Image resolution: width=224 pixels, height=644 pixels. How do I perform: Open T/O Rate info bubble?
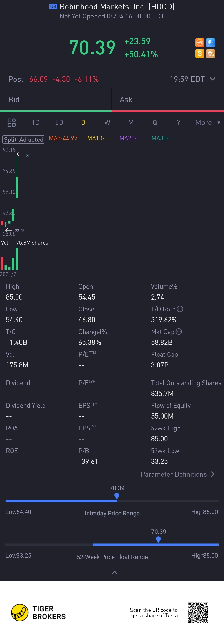pos(180,309)
